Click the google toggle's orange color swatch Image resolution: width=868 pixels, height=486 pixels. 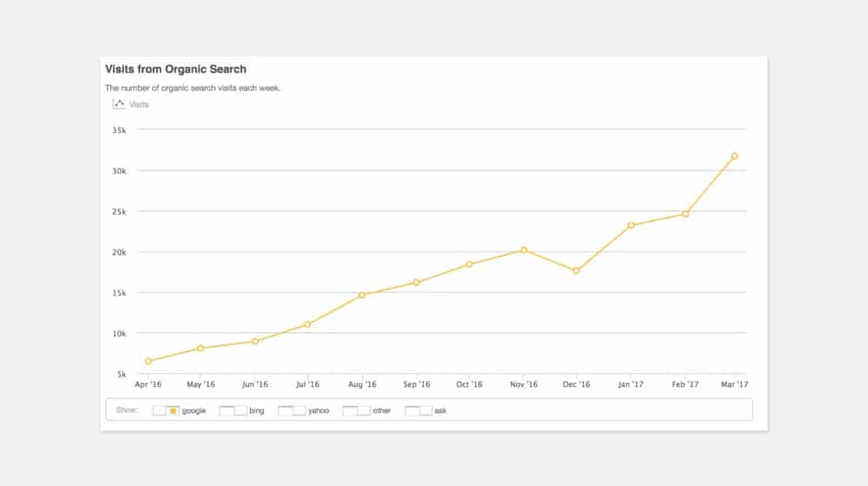173,410
